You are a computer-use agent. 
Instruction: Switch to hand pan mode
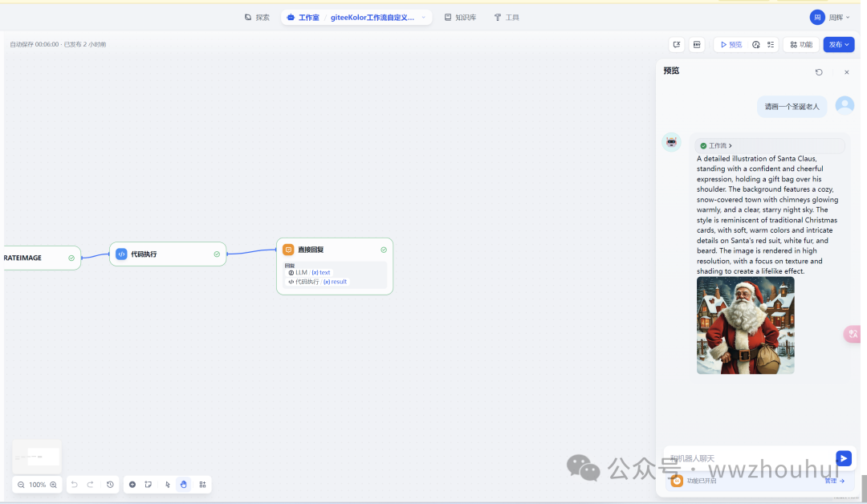[184, 485]
